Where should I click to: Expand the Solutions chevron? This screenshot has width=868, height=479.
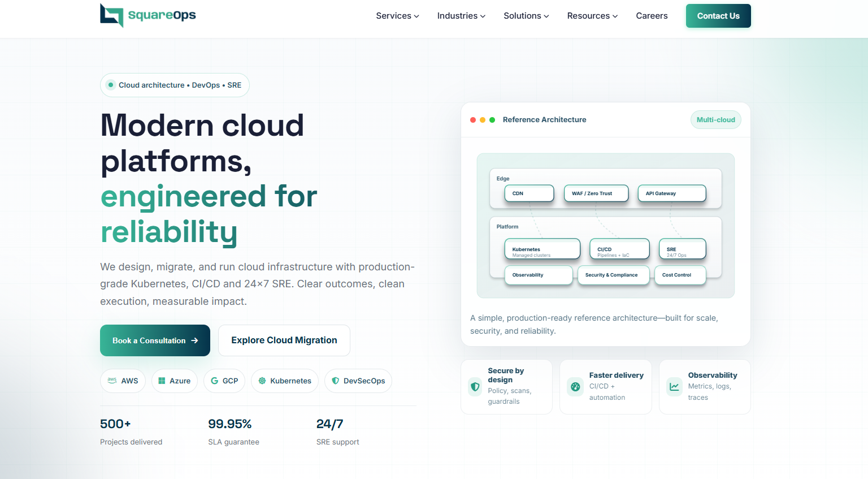point(546,16)
